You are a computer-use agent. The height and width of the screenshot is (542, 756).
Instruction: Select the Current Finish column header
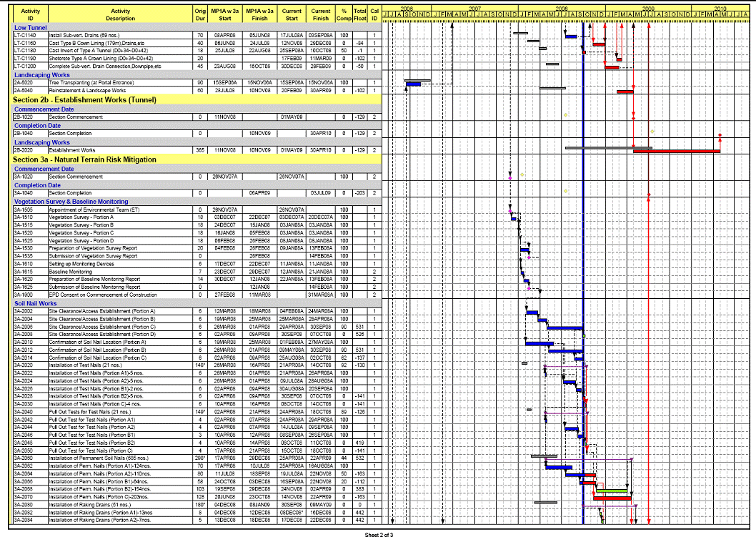point(321,14)
